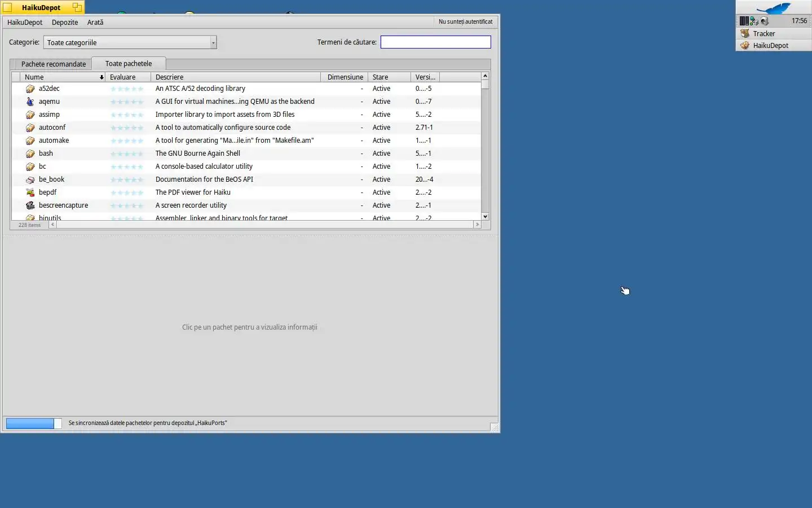This screenshot has height=508, width=812.
Task: Open the Depozite menu
Action: [x=65, y=22]
